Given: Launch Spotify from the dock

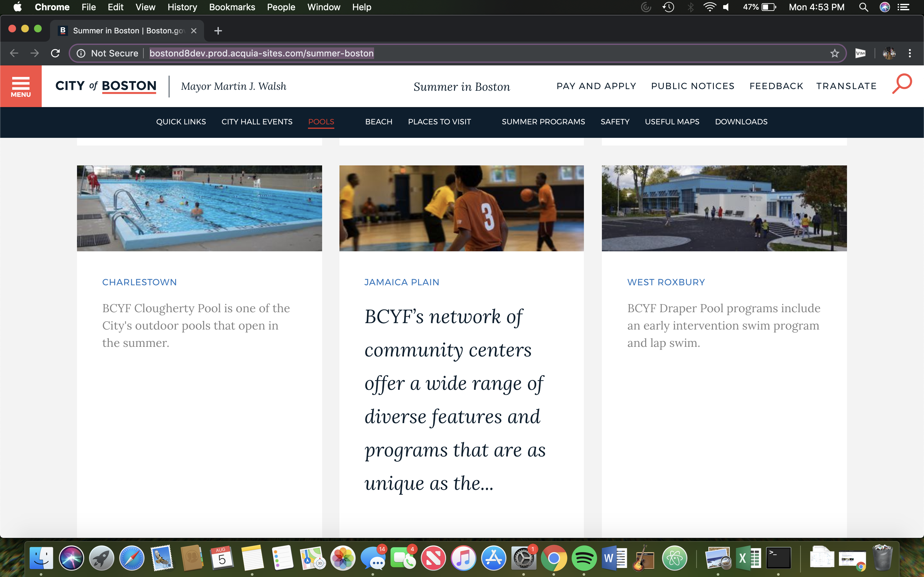Looking at the screenshot, I should pyautogui.click(x=583, y=558).
